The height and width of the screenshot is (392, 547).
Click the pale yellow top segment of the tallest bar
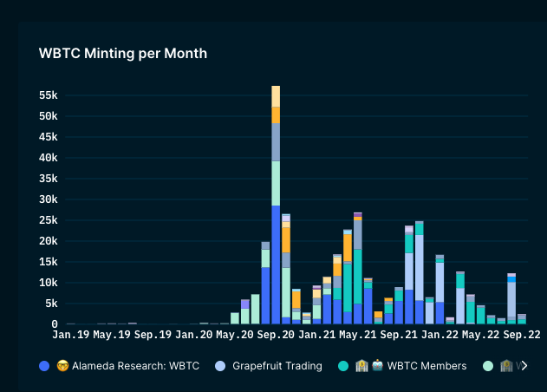tap(276, 96)
